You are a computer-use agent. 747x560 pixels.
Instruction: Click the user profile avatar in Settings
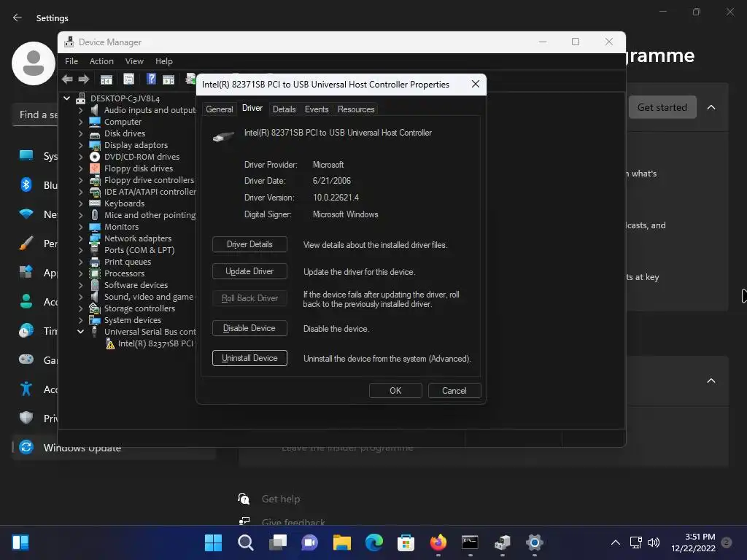point(34,63)
